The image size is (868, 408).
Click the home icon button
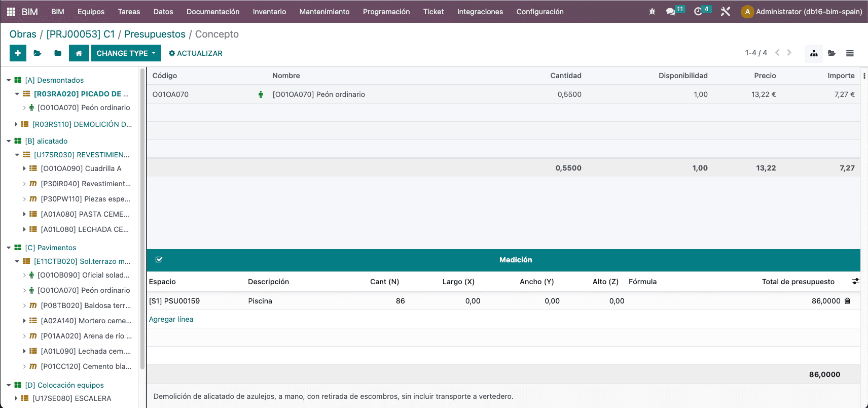(x=79, y=53)
